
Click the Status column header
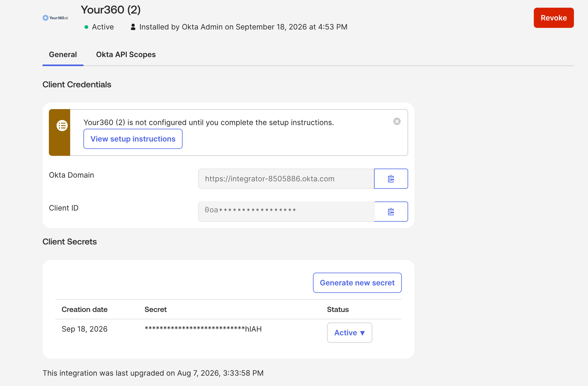coord(338,309)
